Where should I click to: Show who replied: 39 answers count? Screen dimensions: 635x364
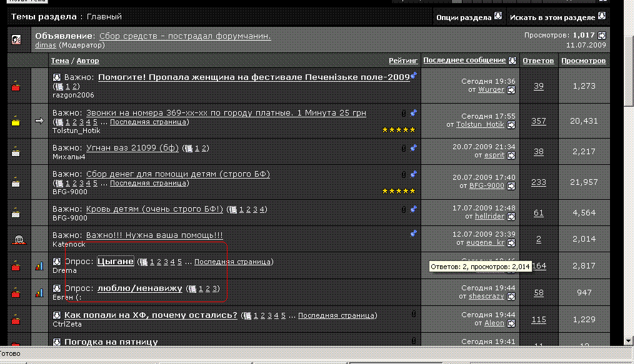[539, 86]
